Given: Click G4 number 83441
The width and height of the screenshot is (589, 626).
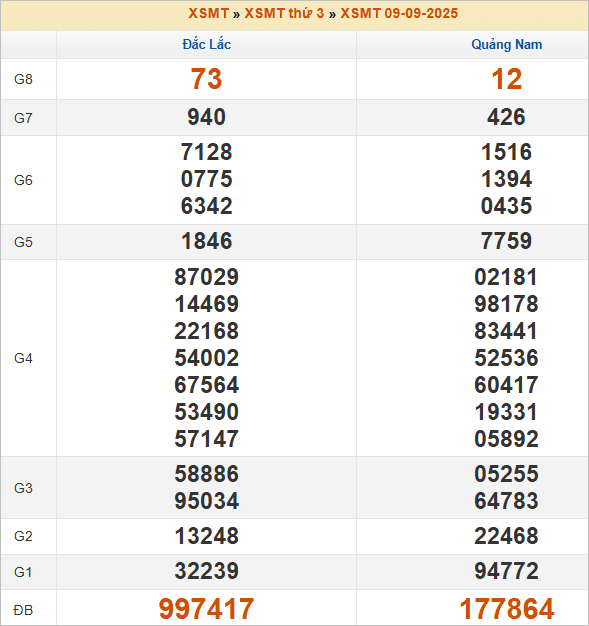Looking at the screenshot, I should pyautogui.click(x=506, y=331).
